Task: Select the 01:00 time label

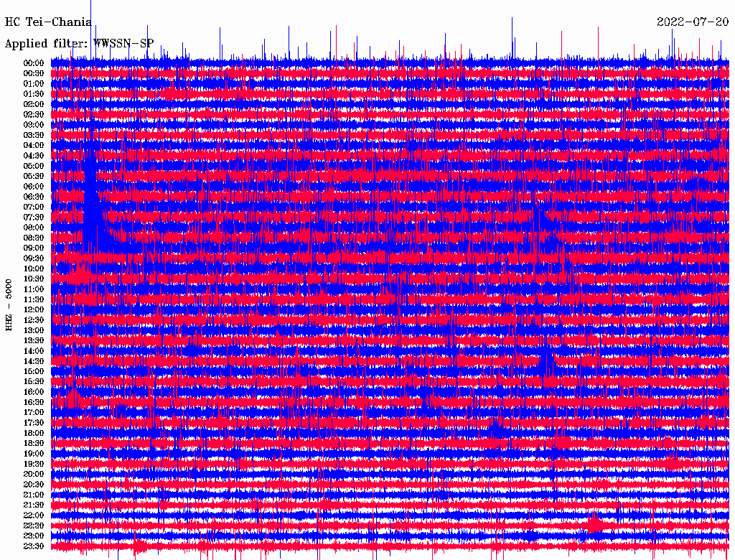Action: 33,84
